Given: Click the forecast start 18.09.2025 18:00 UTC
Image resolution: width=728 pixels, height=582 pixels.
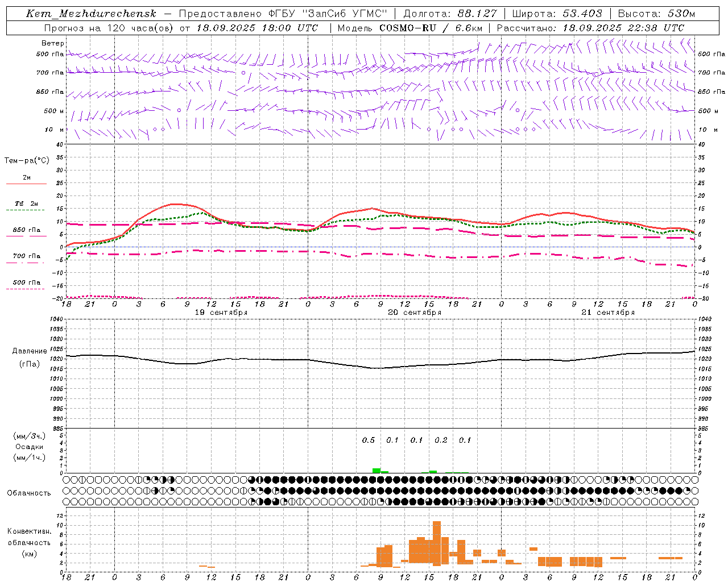Looking at the screenshot, I should (x=257, y=28).
